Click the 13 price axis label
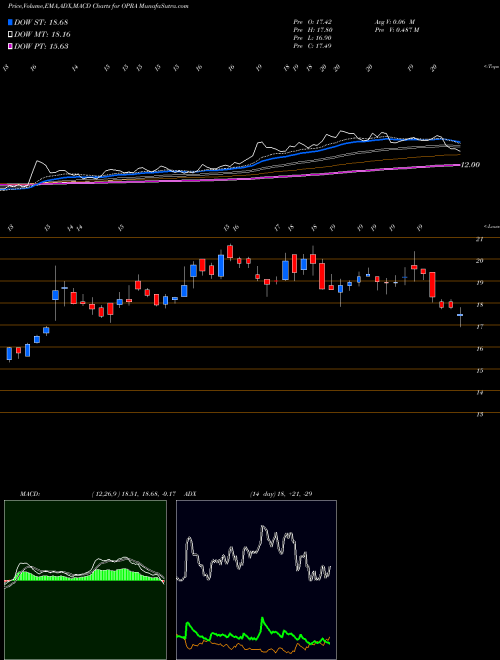Screen dimensions: 500x660 479,415
